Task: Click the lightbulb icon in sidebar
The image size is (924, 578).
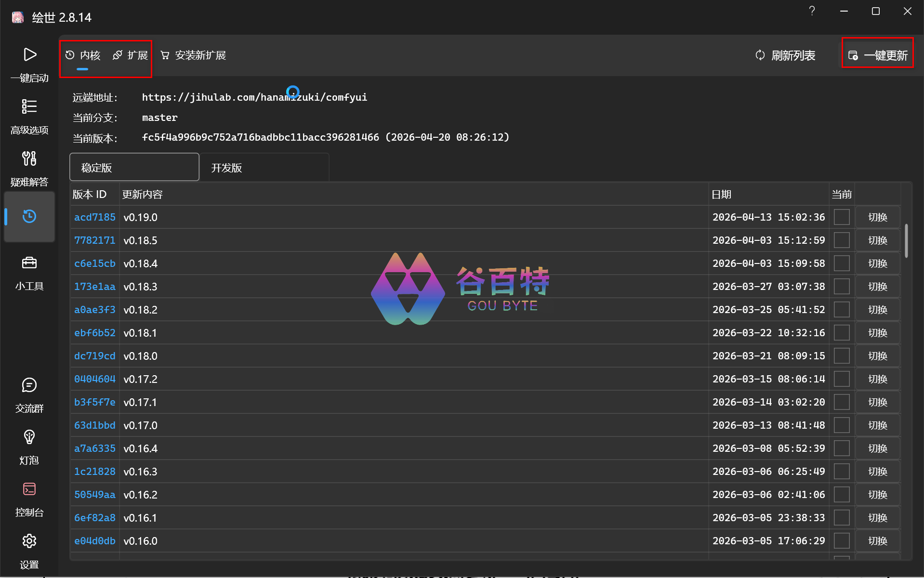Action: pyautogui.click(x=29, y=437)
